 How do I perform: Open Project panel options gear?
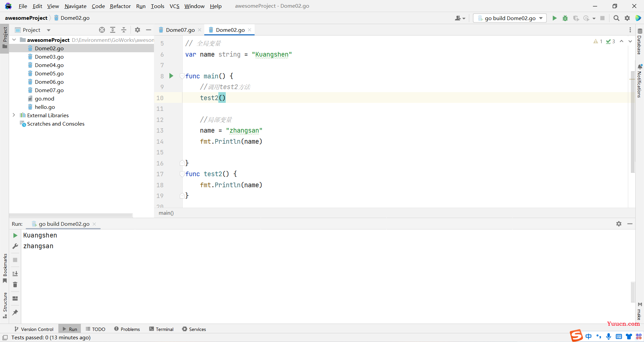click(138, 30)
